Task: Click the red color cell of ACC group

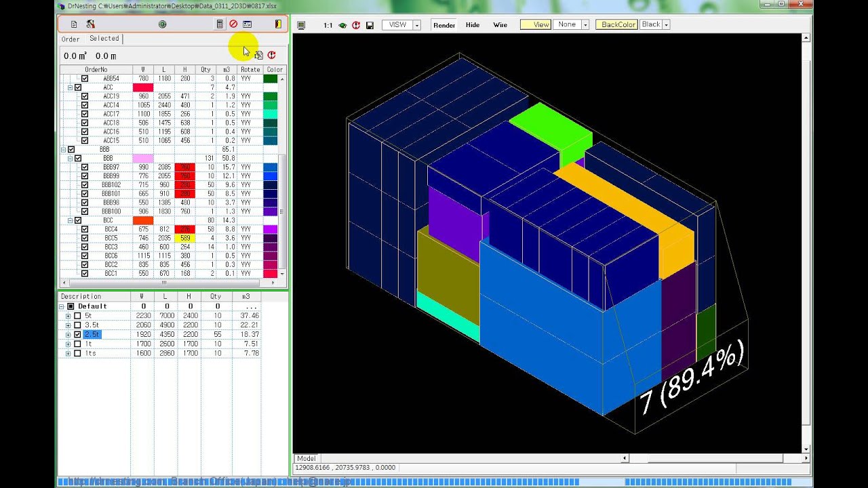Action: pos(143,87)
